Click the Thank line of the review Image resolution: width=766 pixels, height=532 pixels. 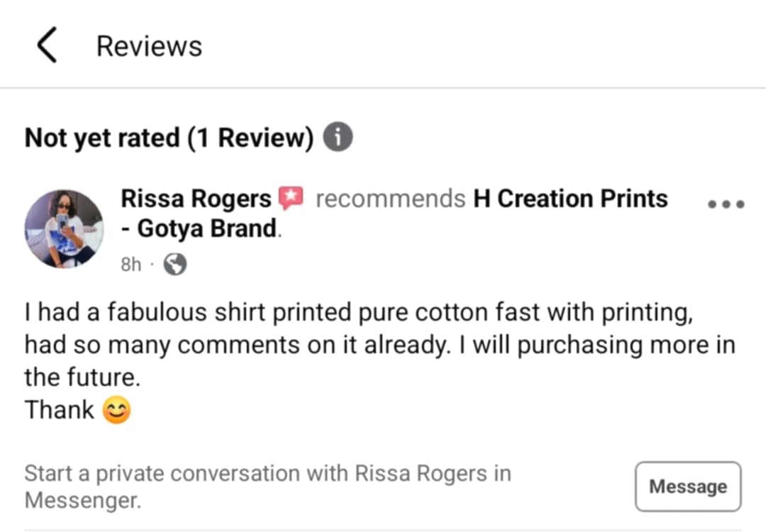pos(60,410)
